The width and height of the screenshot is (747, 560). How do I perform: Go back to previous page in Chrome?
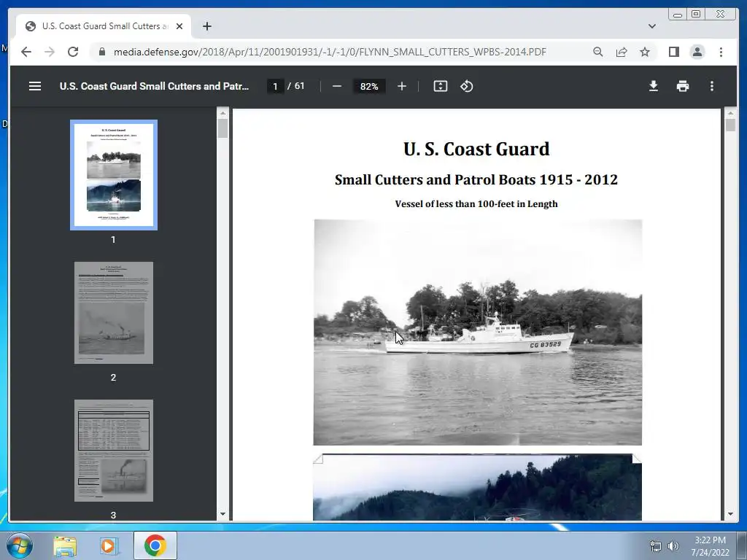(x=26, y=52)
